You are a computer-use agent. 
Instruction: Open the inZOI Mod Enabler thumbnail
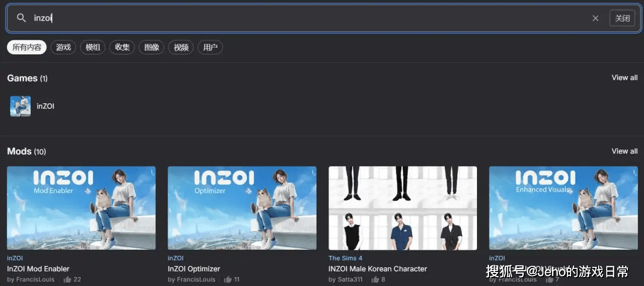[81, 208]
